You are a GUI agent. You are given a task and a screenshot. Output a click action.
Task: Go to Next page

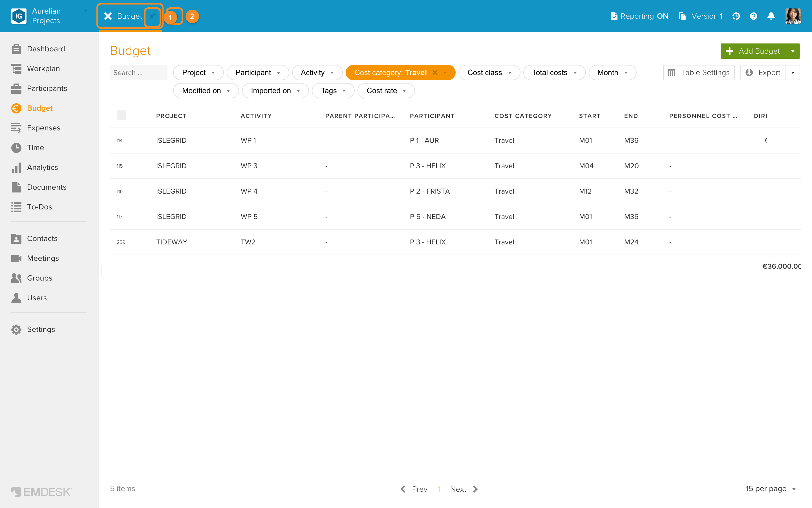[464, 489]
